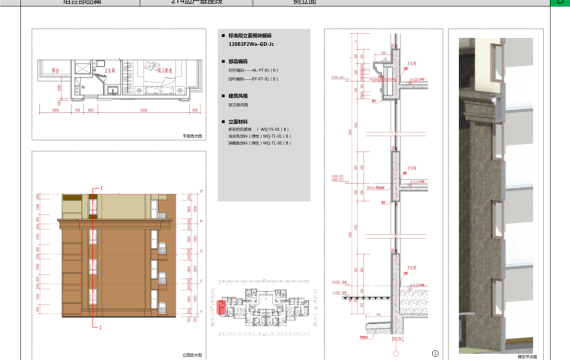Click the ground level hatch symbol in section
The image size is (570, 360).
click(366, 299)
